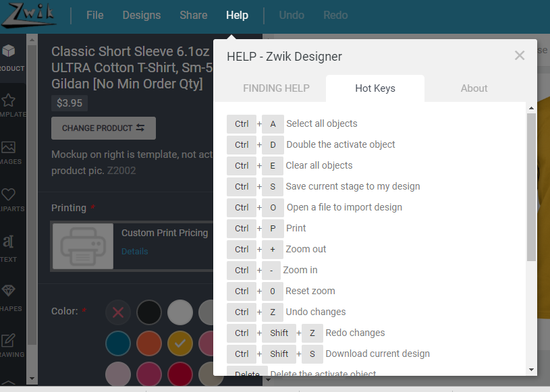
Task: Pick the orange color swatch
Action: [x=149, y=343]
